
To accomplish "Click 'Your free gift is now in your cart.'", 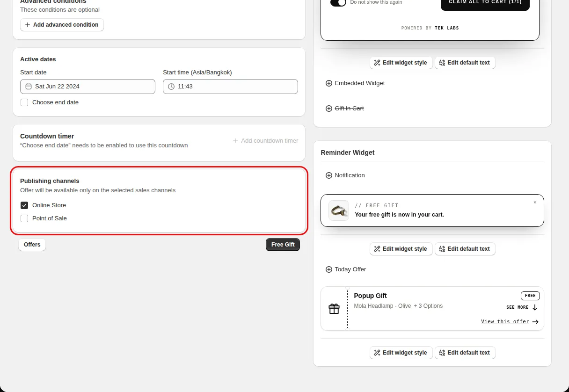I will pos(400,215).
